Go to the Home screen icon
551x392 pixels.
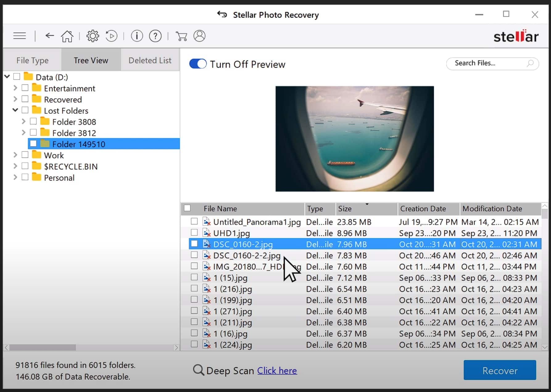67,36
